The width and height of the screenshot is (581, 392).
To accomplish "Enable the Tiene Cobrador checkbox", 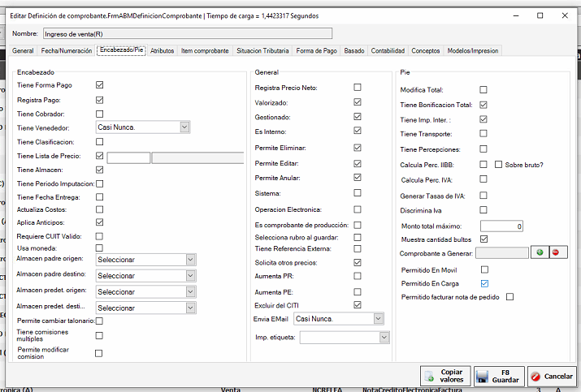I will click(100, 114).
